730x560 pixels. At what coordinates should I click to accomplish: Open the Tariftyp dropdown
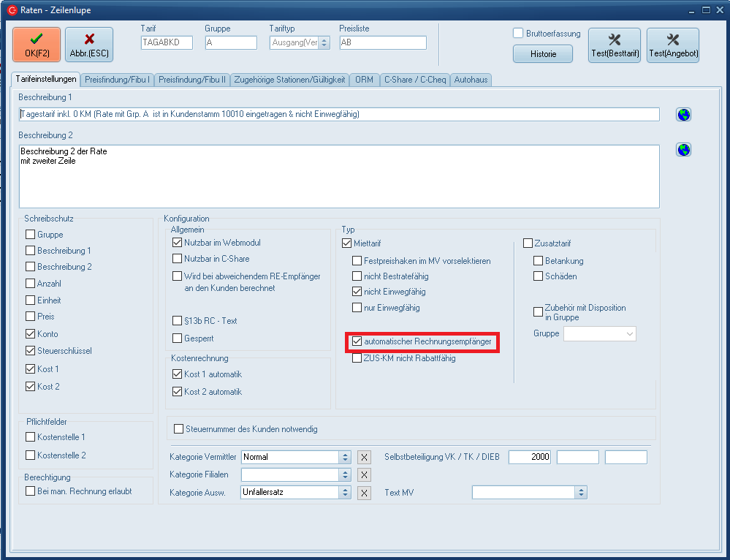pyautogui.click(x=324, y=43)
